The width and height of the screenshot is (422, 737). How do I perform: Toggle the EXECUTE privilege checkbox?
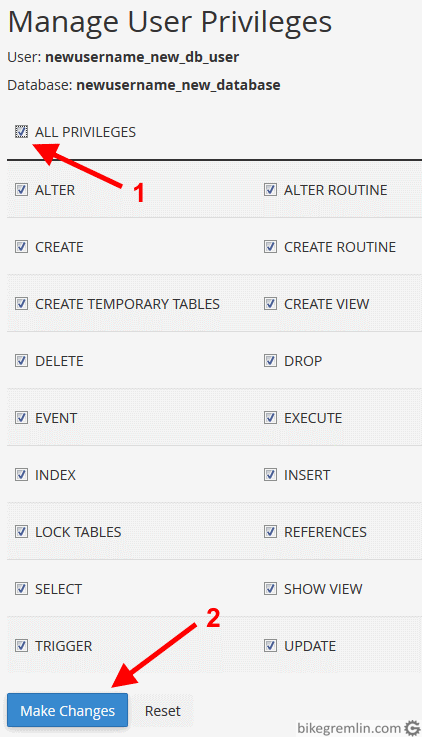click(x=270, y=417)
